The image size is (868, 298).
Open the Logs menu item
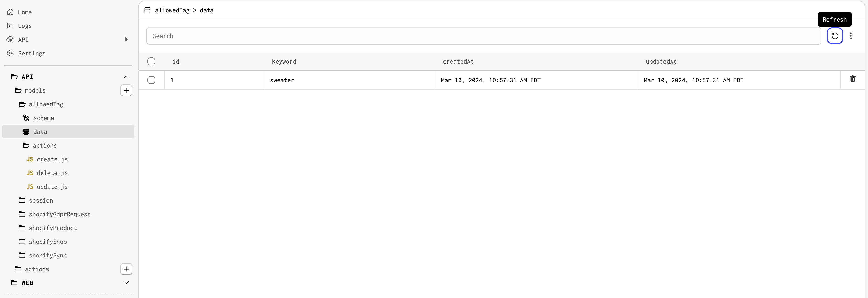25,26
